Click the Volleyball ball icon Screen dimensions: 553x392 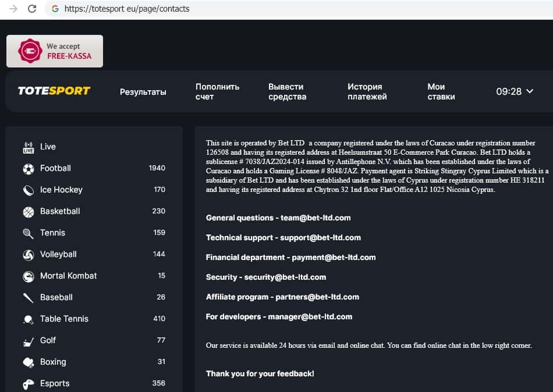point(28,255)
